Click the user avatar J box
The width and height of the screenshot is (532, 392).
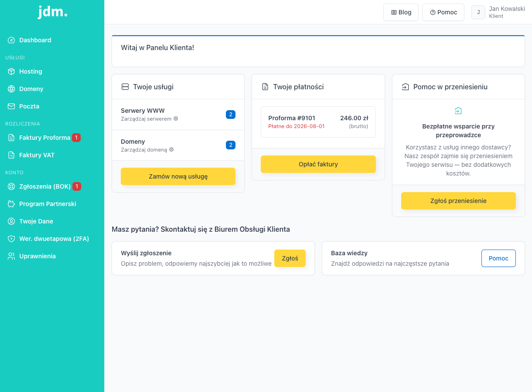click(478, 12)
